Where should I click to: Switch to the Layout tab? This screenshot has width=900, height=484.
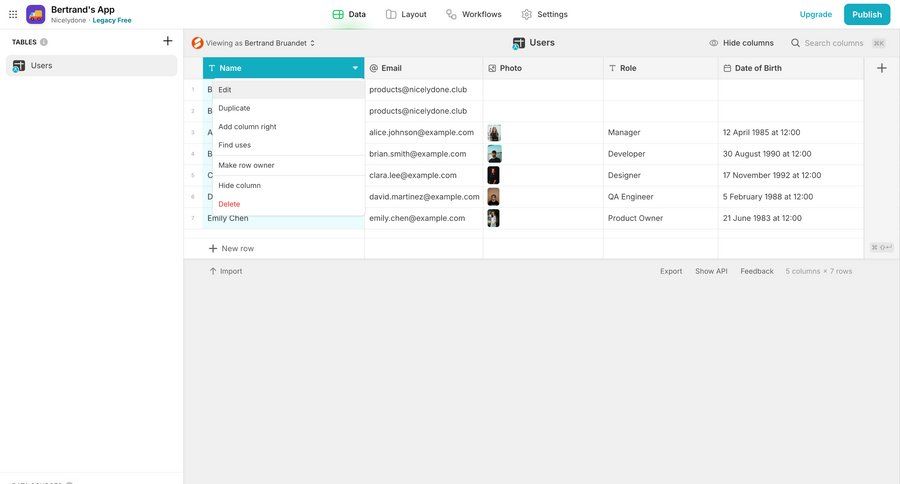tap(406, 14)
